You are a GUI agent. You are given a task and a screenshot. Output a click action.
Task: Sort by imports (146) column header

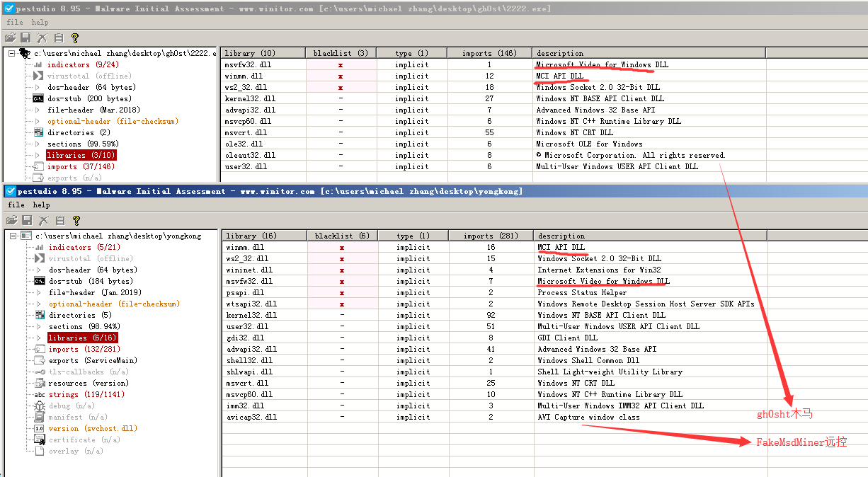490,53
